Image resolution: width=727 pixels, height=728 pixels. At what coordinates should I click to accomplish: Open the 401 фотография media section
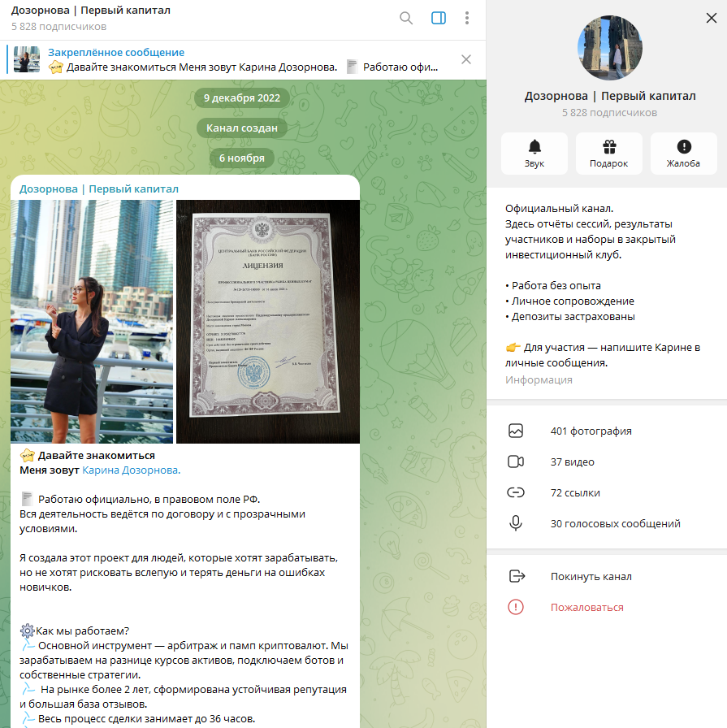[x=591, y=431]
